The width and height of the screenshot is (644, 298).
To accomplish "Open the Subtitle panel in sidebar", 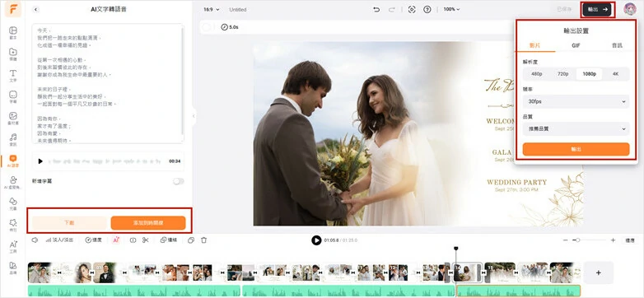I will (13, 97).
